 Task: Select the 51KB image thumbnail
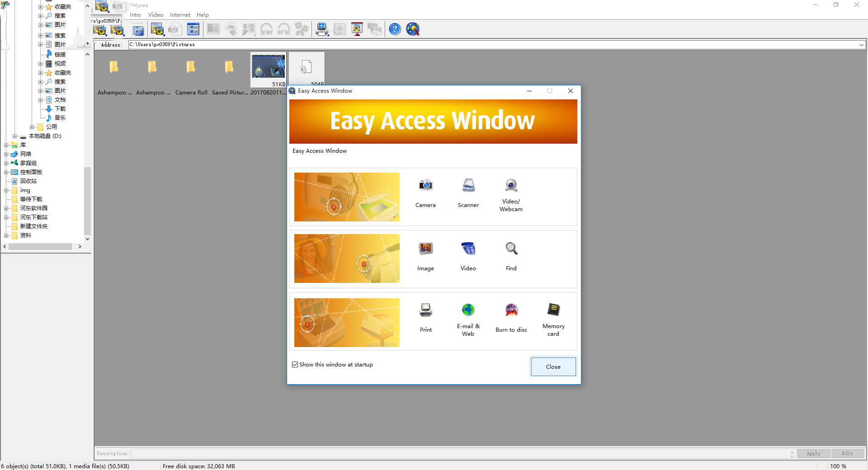coord(268,68)
